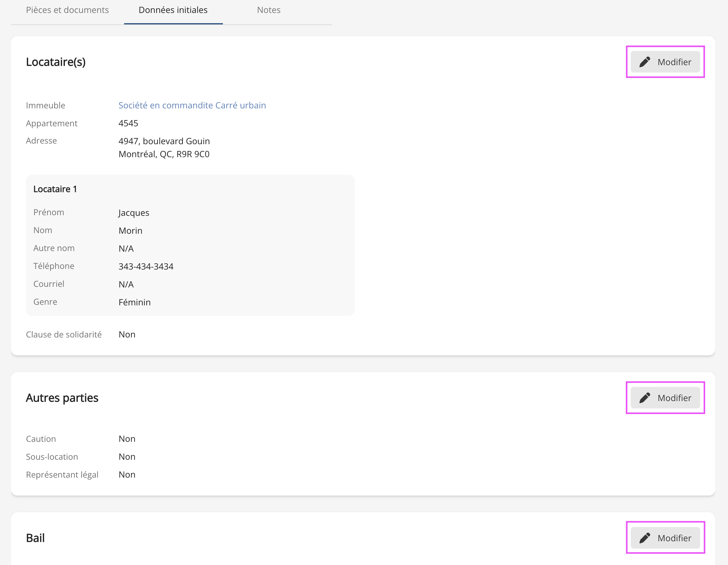
Task: Click the first name value Jacques
Action: [134, 213]
